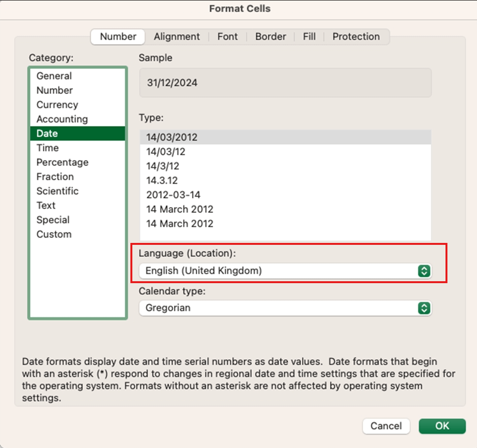The width and height of the screenshot is (477, 448).
Task: Select the Border tab
Action: coord(270,36)
